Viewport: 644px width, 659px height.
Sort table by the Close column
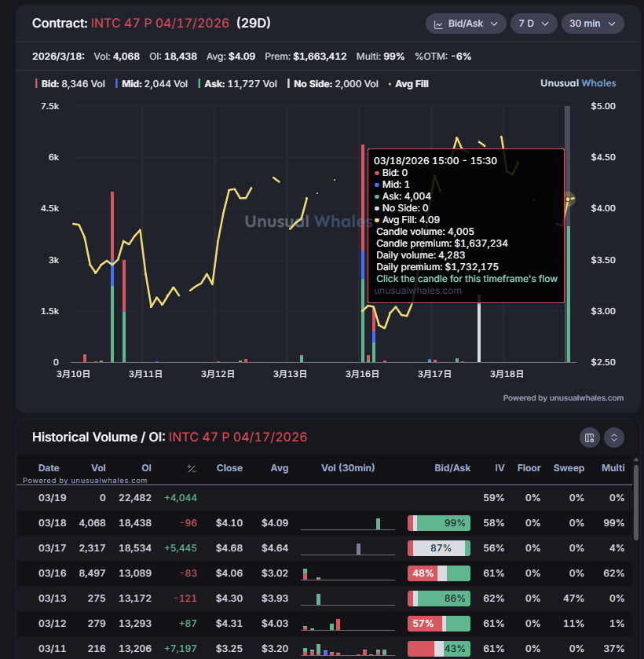(x=229, y=468)
